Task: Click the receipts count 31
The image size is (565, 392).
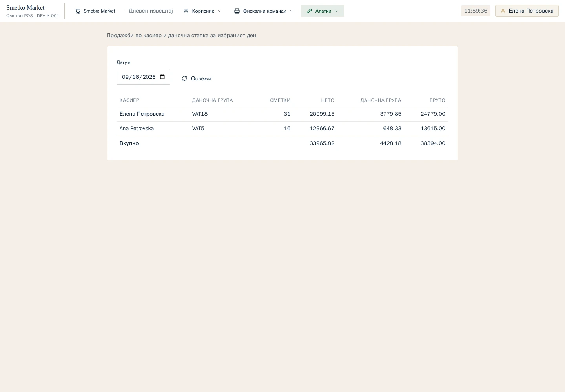Action: (x=287, y=114)
